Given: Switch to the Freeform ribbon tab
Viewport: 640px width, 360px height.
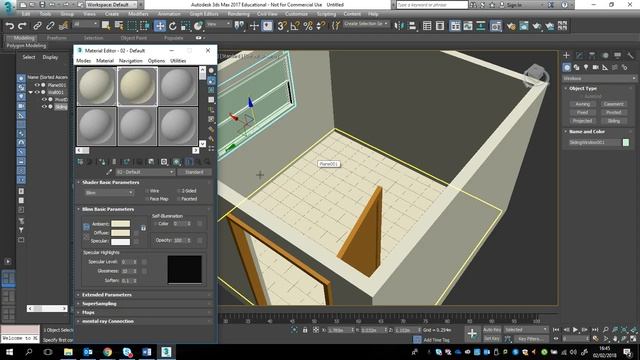Looking at the screenshot, I should point(57,38).
